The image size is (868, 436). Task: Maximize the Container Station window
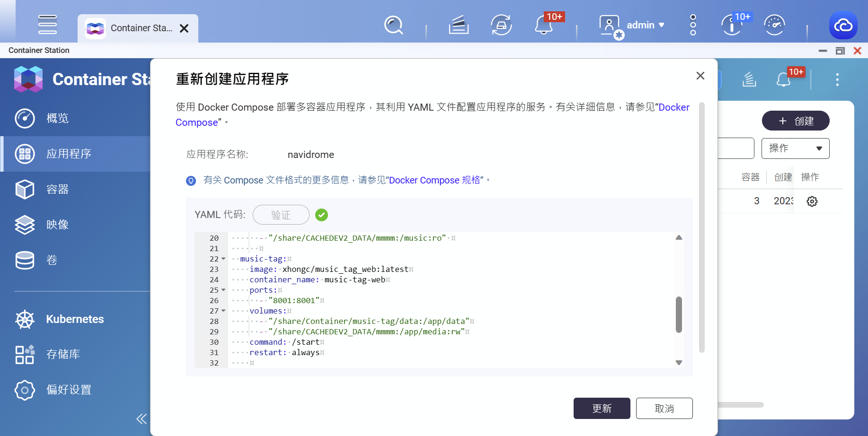pos(840,51)
